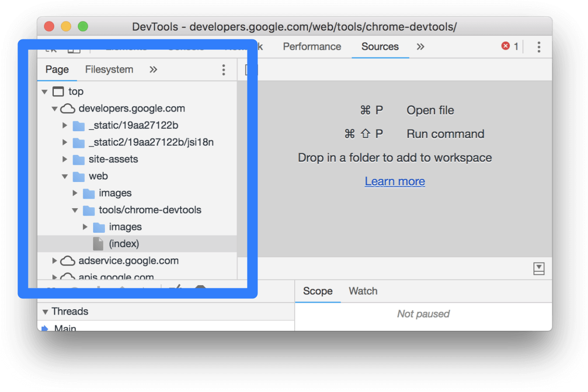Click the adservice.google.com cloud icon
Image resolution: width=588 pixels, height=392 pixels.
pyautogui.click(x=67, y=261)
